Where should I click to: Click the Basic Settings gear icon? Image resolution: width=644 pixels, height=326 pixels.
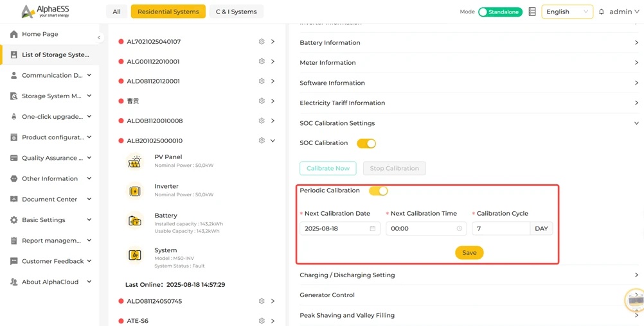[14, 220]
